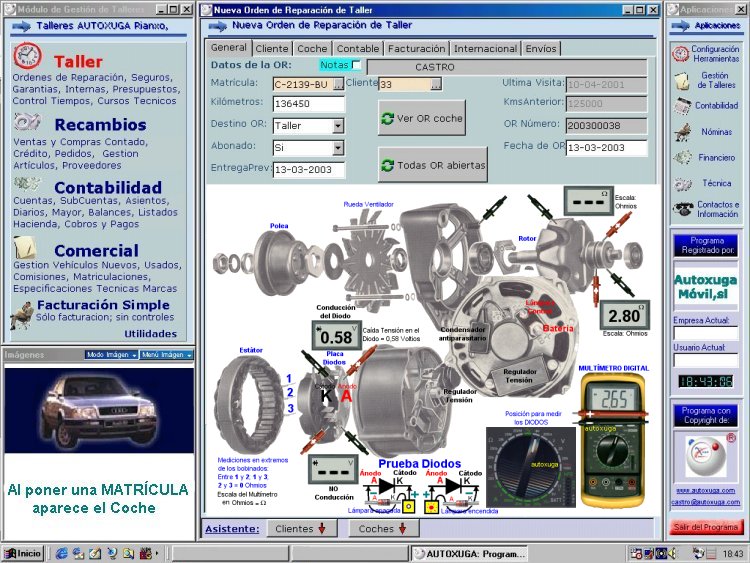750x563 pixels.
Task: Click the Inicio start button
Action: click(x=23, y=553)
